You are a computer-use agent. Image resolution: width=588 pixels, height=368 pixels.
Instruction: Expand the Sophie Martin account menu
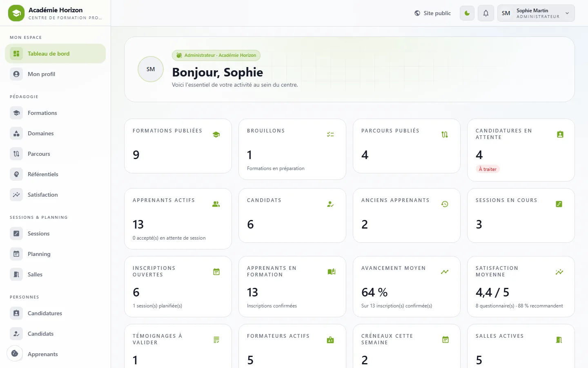click(x=536, y=13)
